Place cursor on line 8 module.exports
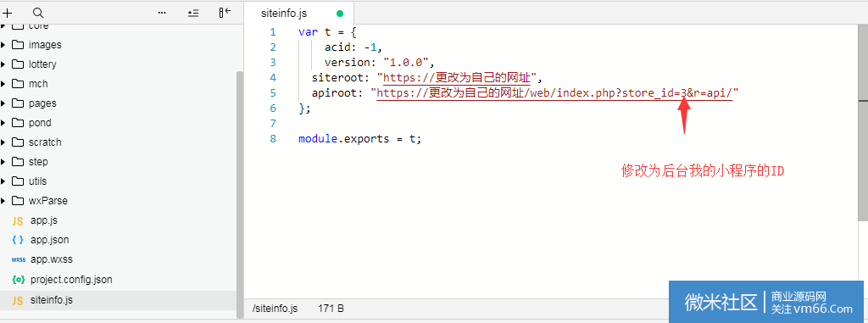Screen dimensions: 868x323 pos(359,138)
